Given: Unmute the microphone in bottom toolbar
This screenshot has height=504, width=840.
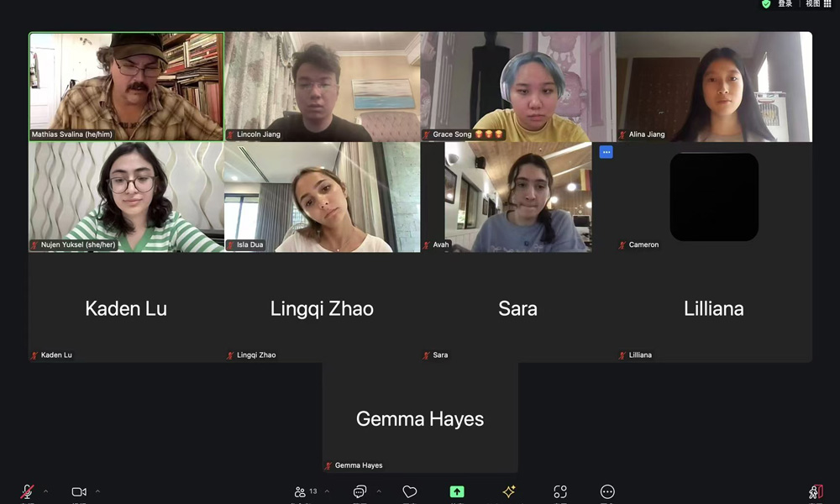Looking at the screenshot, I should [28, 491].
